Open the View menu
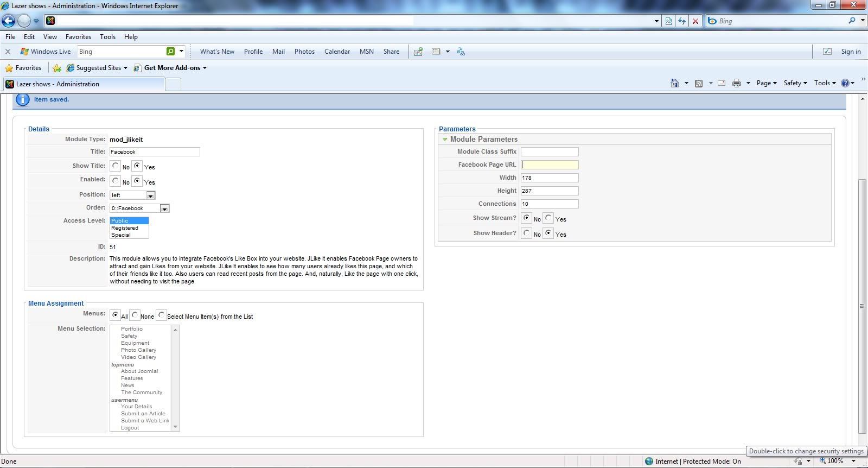 coord(50,37)
